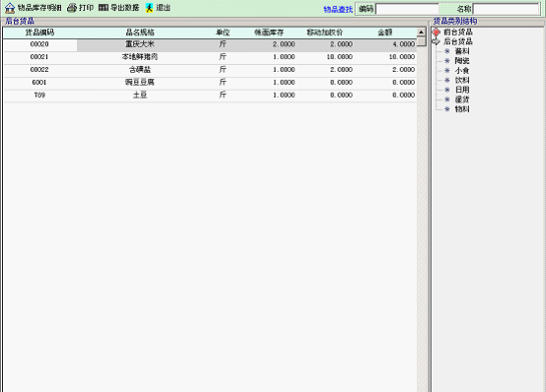Click the 货品类别结构 panel title

454,22
